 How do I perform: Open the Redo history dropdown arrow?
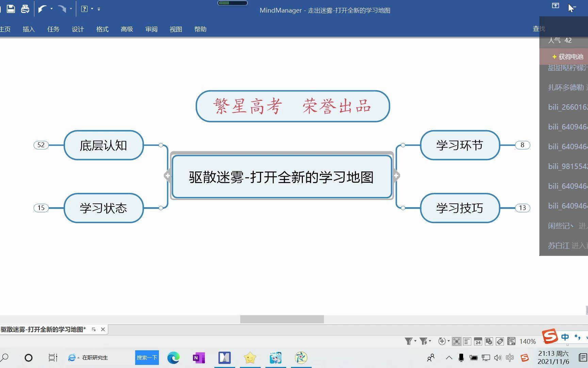coord(71,9)
